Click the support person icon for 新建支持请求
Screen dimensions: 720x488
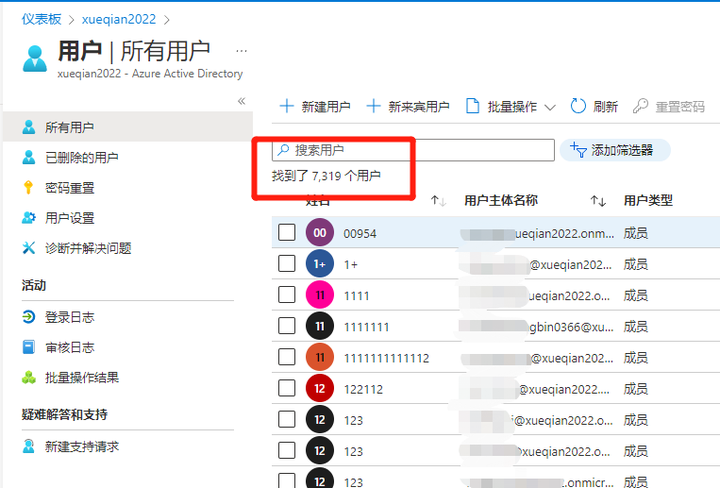[28, 446]
